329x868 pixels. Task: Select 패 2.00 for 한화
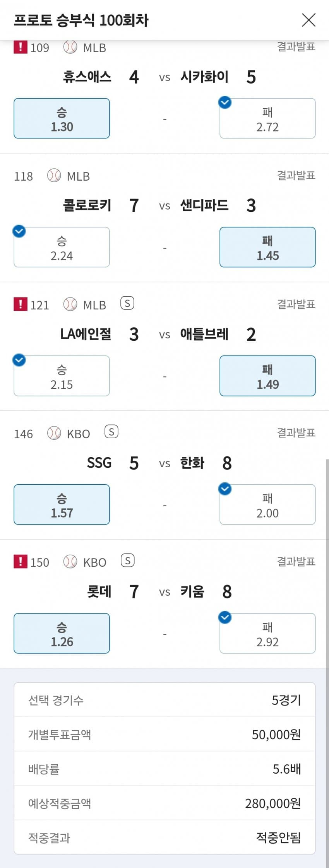pos(267,504)
